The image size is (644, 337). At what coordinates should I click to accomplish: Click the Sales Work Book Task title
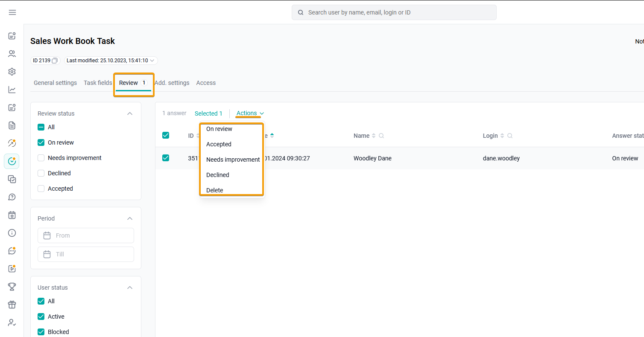(x=73, y=41)
